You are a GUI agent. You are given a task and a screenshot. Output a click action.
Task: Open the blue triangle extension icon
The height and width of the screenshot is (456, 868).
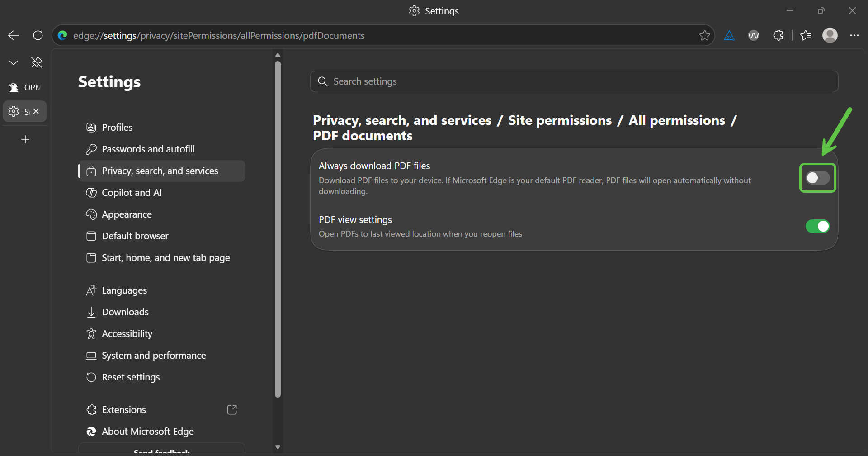[729, 35]
